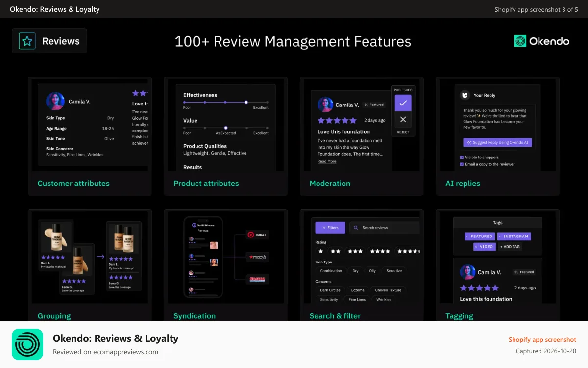The image size is (588, 368).
Task: Click the Macy's logo in Syndication card
Action: tap(257, 257)
